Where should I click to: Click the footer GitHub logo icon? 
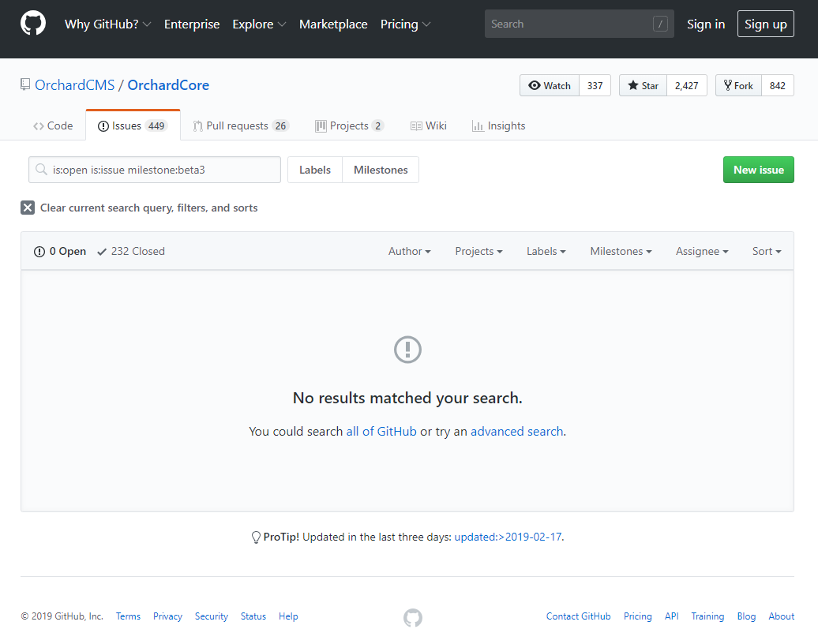(x=413, y=617)
